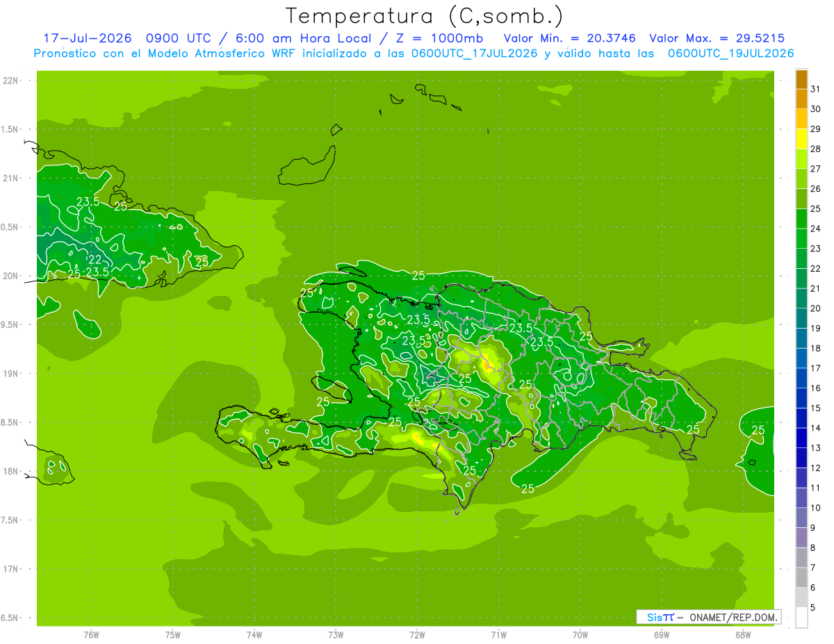
Task: Select 'Valor Max. = 29.5215' readout
Action: 717,38
